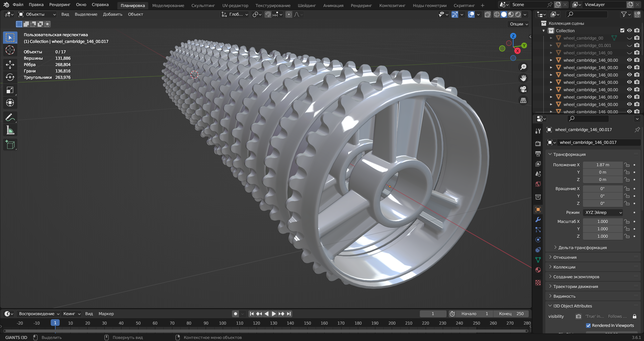
Task: Switch viewport shading to rendered
Action: tap(518, 14)
